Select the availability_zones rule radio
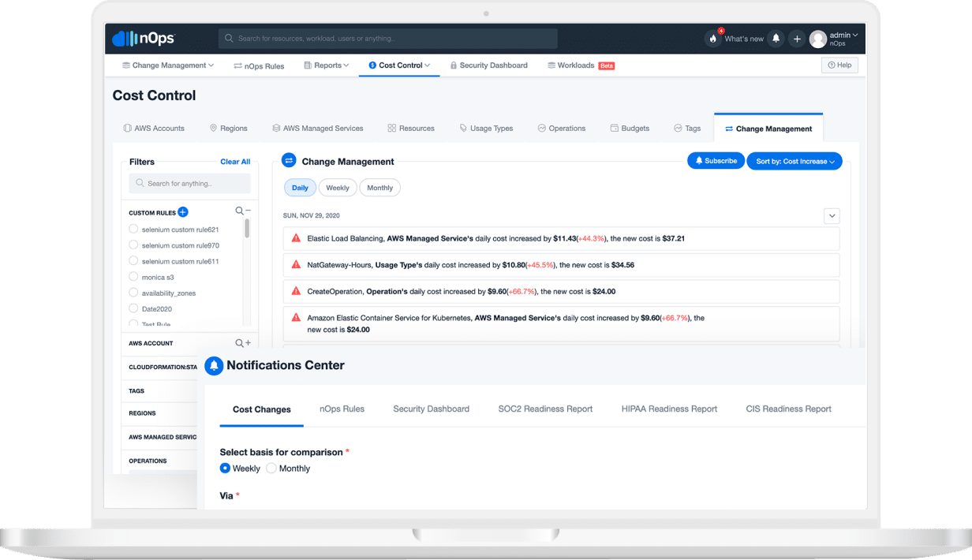Image resolution: width=972 pixels, height=560 pixels. coord(133,293)
